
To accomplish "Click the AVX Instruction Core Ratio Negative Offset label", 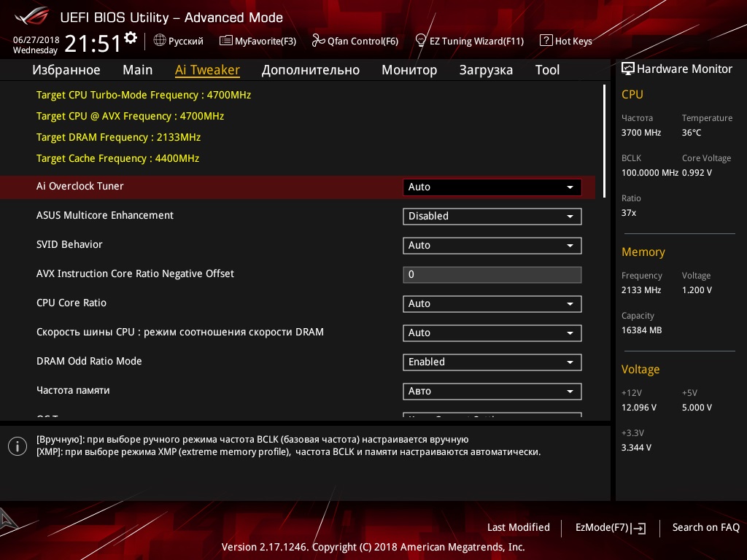I will pyautogui.click(x=135, y=273).
